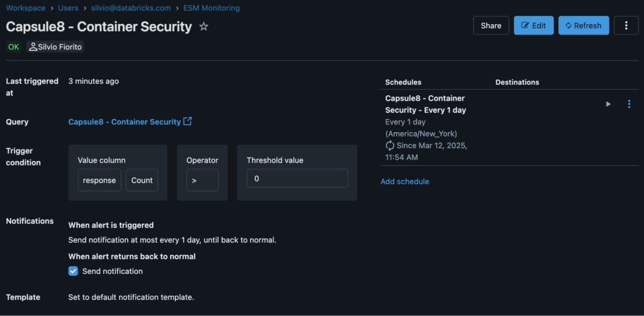Open the Users breadcrumb link
644x316 pixels.
click(x=68, y=8)
